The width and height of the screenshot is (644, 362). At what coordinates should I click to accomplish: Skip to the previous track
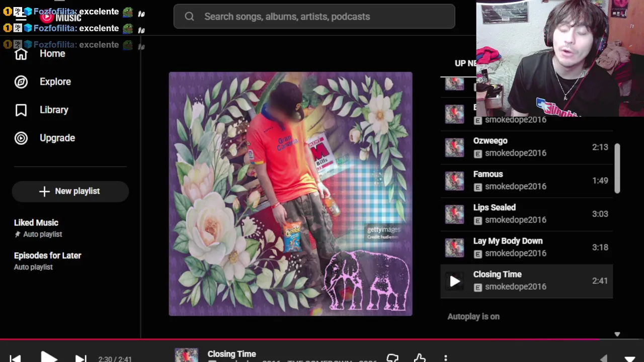pyautogui.click(x=16, y=358)
